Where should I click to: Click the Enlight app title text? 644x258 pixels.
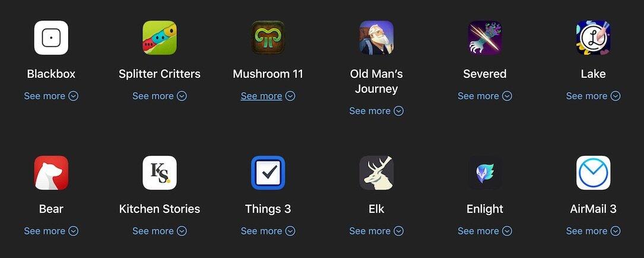click(485, 209)
